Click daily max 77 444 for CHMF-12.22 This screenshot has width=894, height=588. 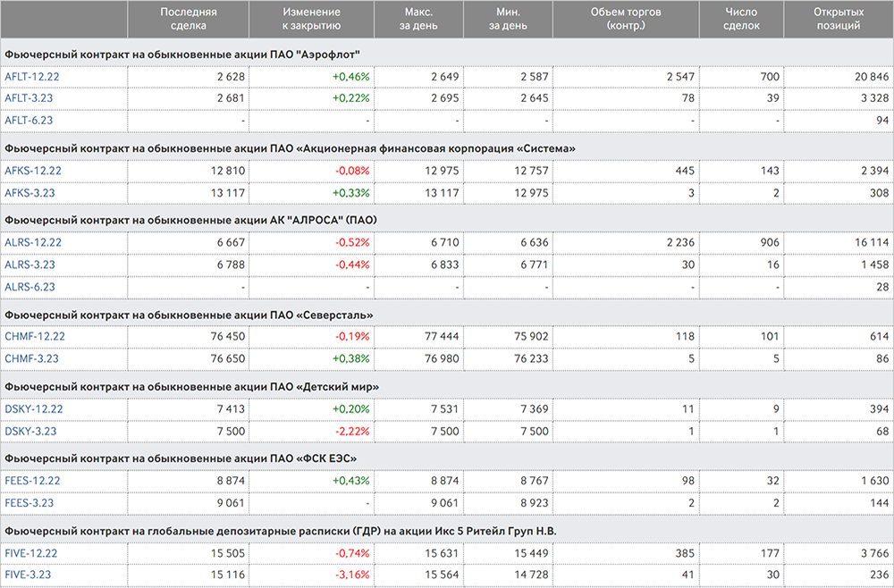442,337
